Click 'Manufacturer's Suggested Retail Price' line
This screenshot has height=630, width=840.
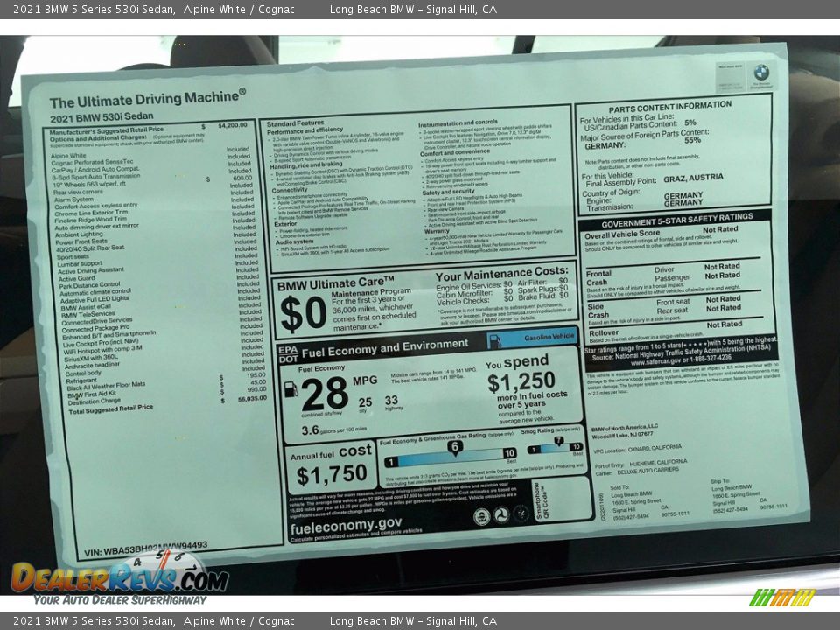pyautogui.click(x=107, y=130)
